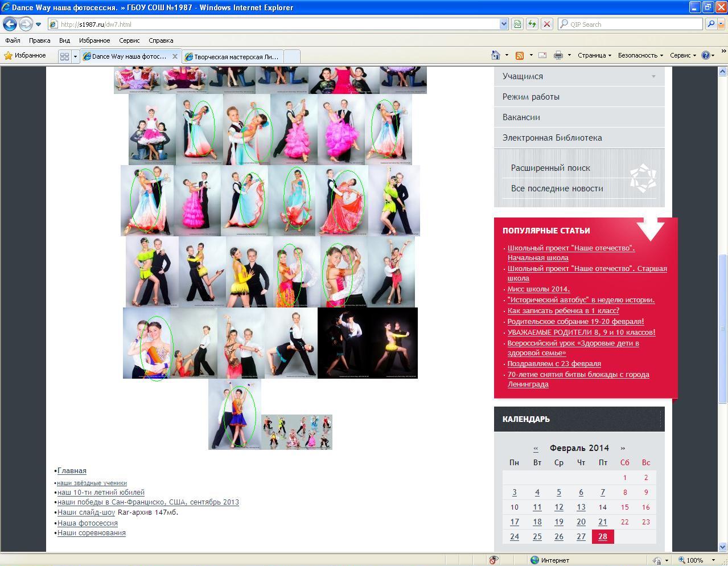Open наш 10-ти летний юбилей link

click(x=101, y=493)
